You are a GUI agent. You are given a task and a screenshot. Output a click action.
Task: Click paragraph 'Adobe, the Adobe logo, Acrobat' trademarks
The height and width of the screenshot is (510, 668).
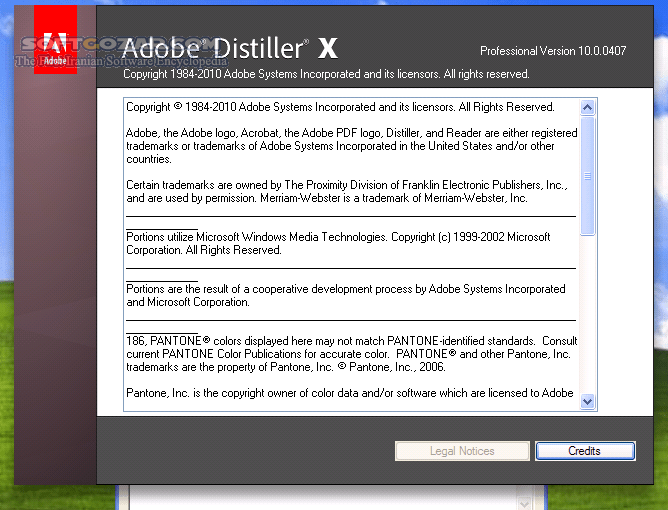(351, 146)
